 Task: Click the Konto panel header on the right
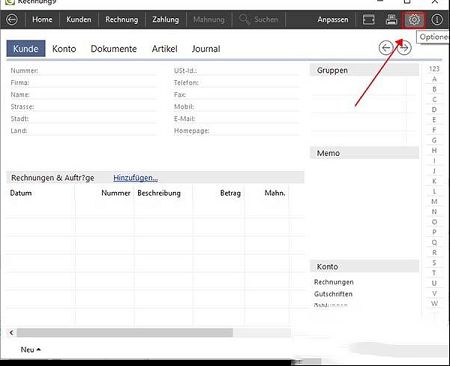click(x=364, y=266)
